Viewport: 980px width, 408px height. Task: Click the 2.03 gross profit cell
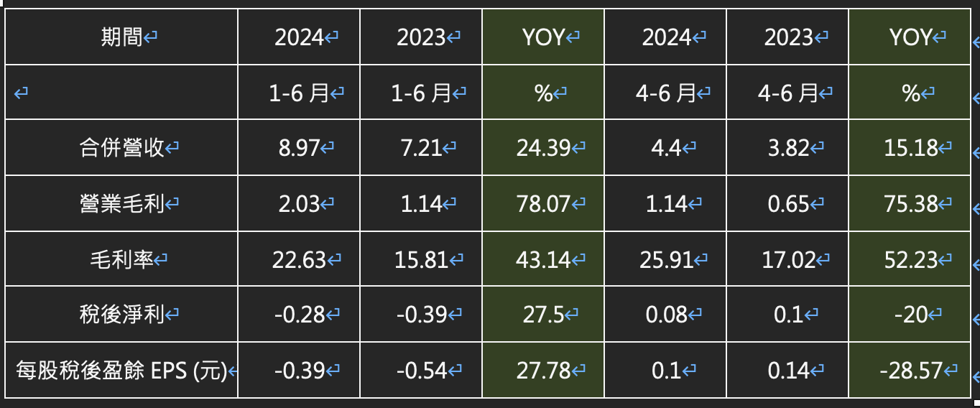click(x=299, y=204)
